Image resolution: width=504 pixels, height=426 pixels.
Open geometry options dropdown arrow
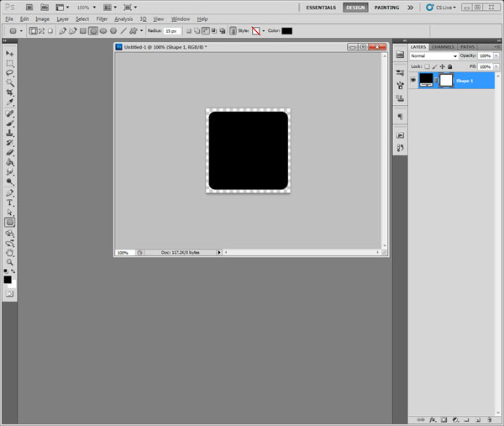pos(141,31)
